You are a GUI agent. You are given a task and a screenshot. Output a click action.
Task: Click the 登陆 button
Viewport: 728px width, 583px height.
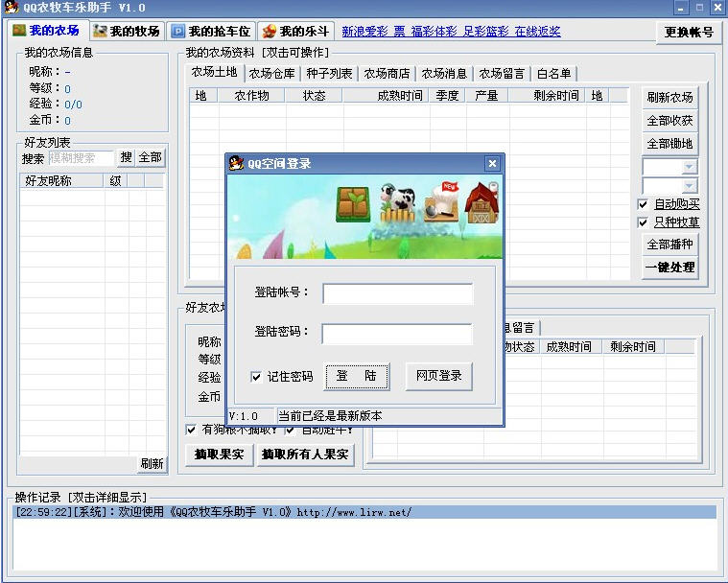tap(356, 376)
